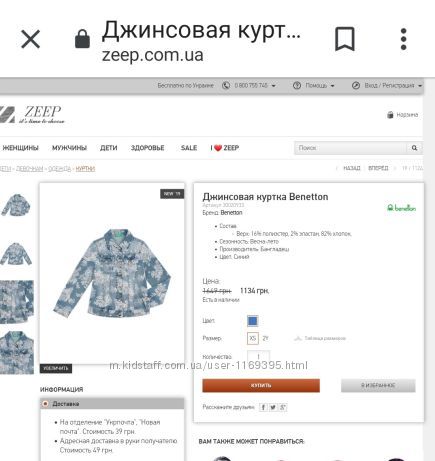Image resolution: width=435 pixels, height=461 pixels.
Task: Bookmark this page with the bookmark icon
Action: 345,39
